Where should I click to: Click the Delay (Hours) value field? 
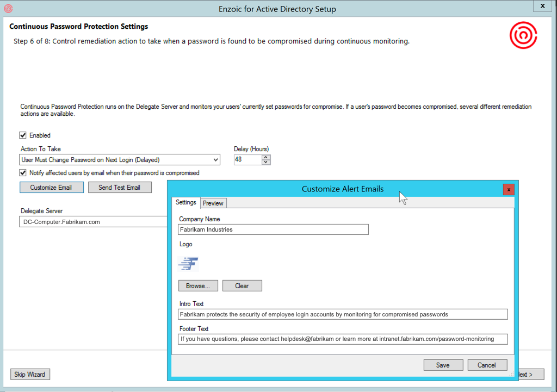[248, 160]
